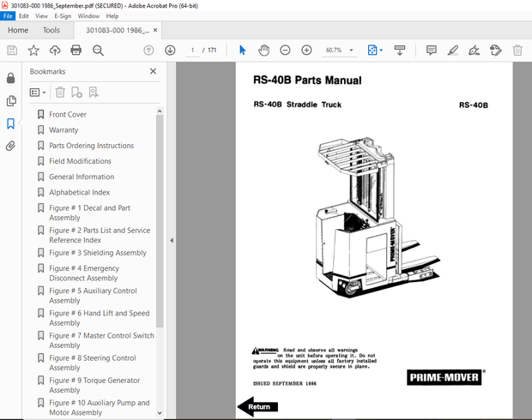Zoom out with the minus icon
Image resolution: width=532 pixels, height=420 pixels.
pyautogui.click(x=285, y=51)
